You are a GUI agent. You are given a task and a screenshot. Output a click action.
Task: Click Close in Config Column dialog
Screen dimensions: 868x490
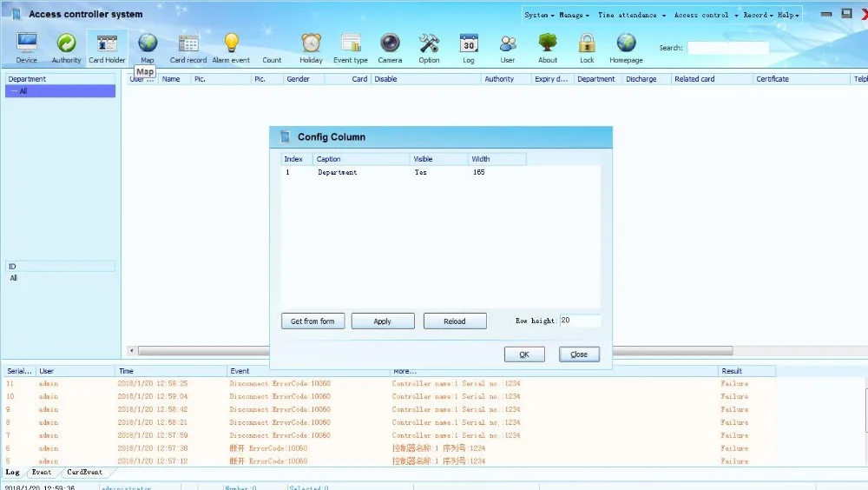coord(579,354)
